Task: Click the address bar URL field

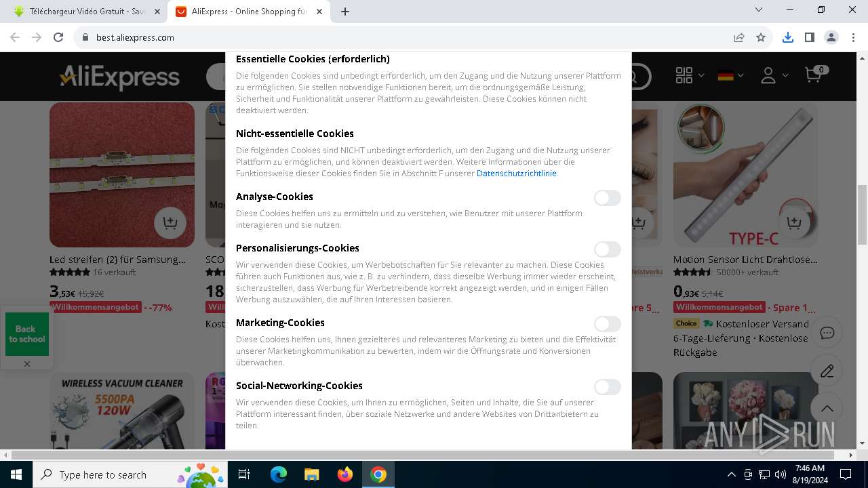Action: pyautogui.click(x=407, y=37)
